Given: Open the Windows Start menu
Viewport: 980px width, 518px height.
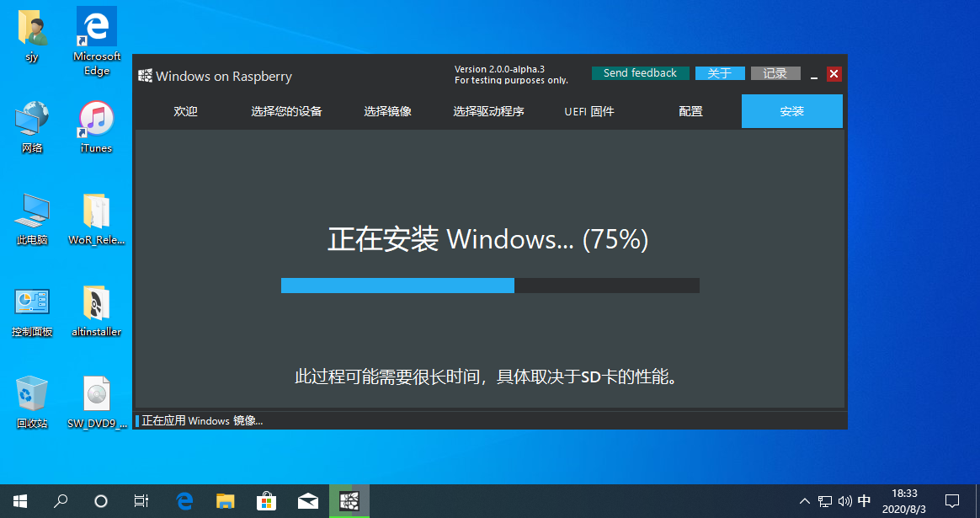Looking at the screenshot, I should pyautogui.click(x=20, y=501).
